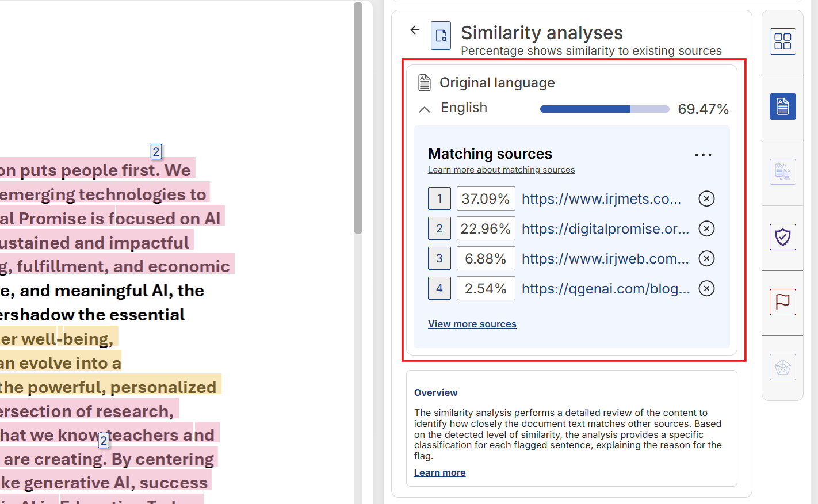818x504 pixels.
Task: Exclude the qgenai.com blog source
Action: click(706, 288)
